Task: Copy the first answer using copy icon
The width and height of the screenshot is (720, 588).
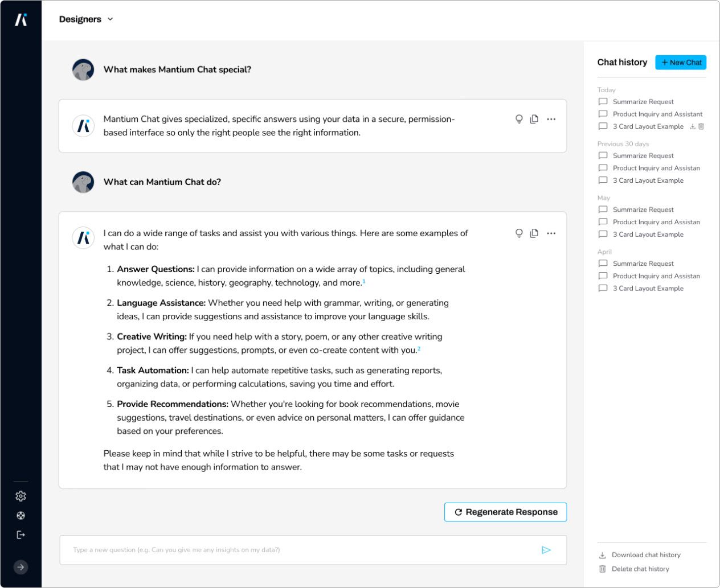Action: pyautogui.click(x=534, y=119)
